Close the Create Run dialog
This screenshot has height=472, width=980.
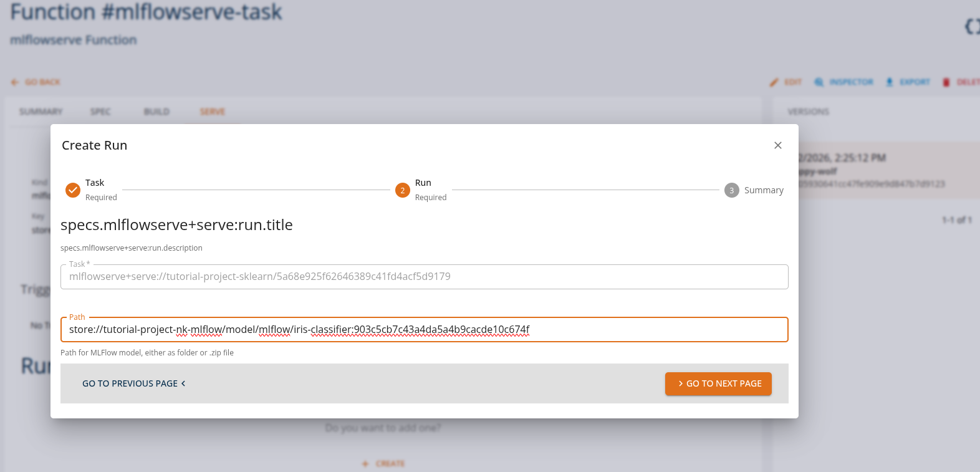click(x=777, y=145)
